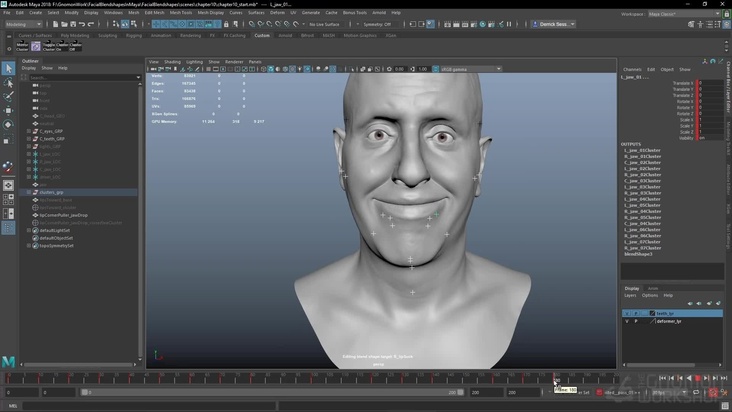
Task: Click the New Scene icon
Action: click(55, 24)
